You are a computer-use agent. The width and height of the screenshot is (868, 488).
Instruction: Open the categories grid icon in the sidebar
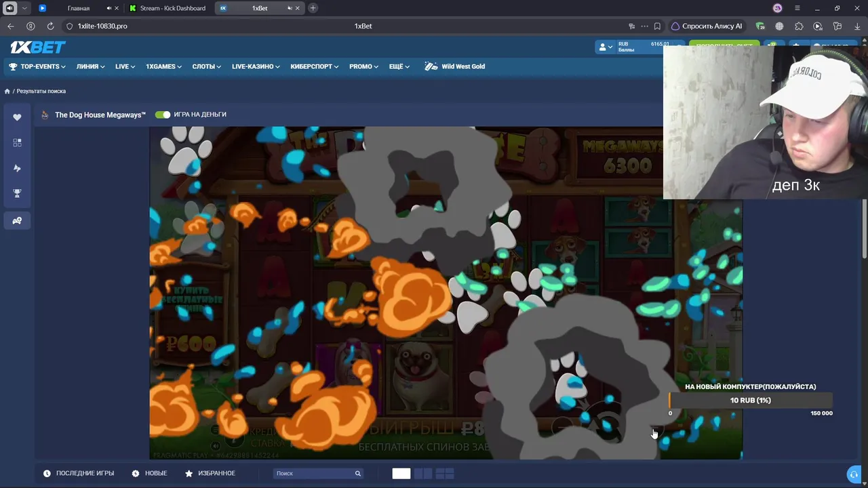(17, 142)
